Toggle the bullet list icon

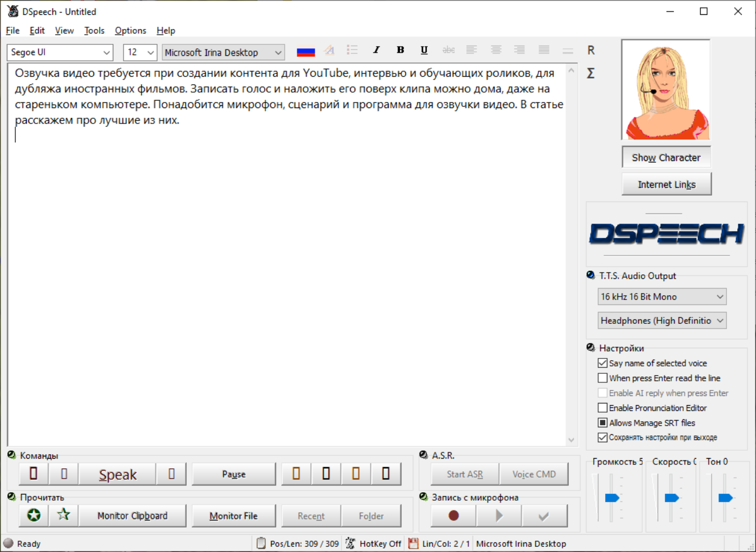(352, 50)
